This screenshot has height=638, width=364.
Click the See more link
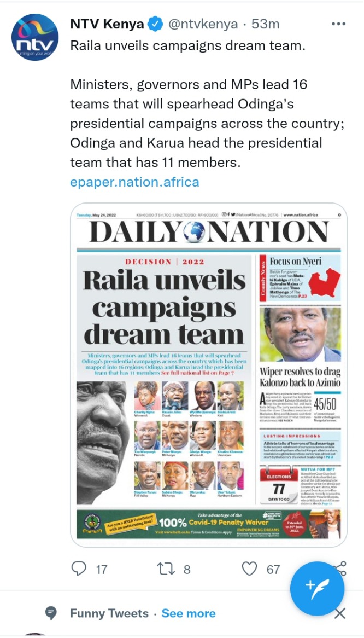(x=189, y=613)
